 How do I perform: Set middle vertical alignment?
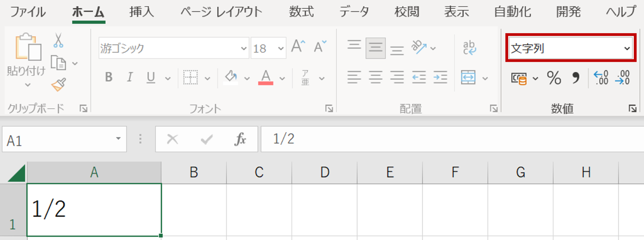click(375, 48)
